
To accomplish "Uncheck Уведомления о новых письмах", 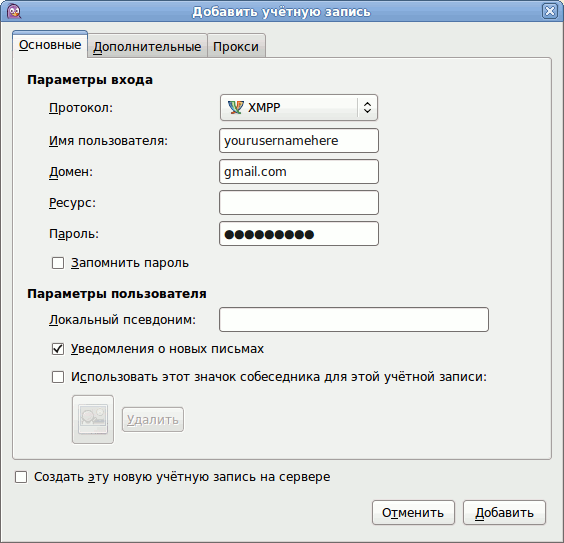I will pyautogui.click(x=58, y=349).
